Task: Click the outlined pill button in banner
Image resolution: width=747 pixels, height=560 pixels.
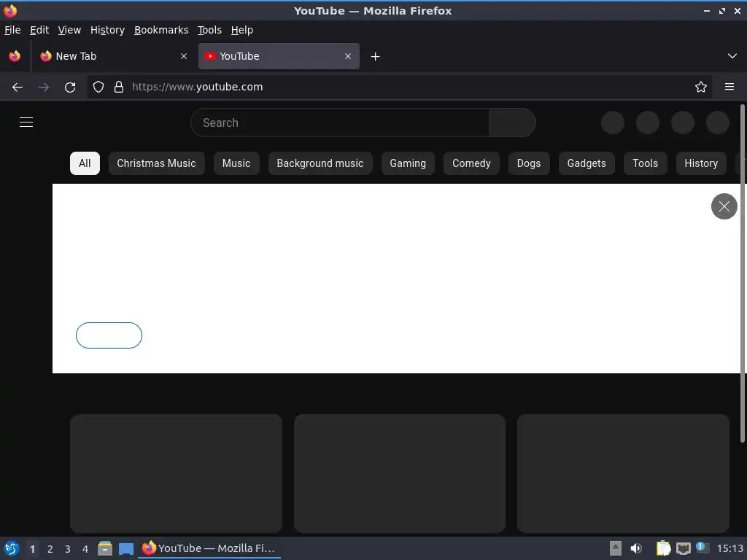Action: pos(109,335)
